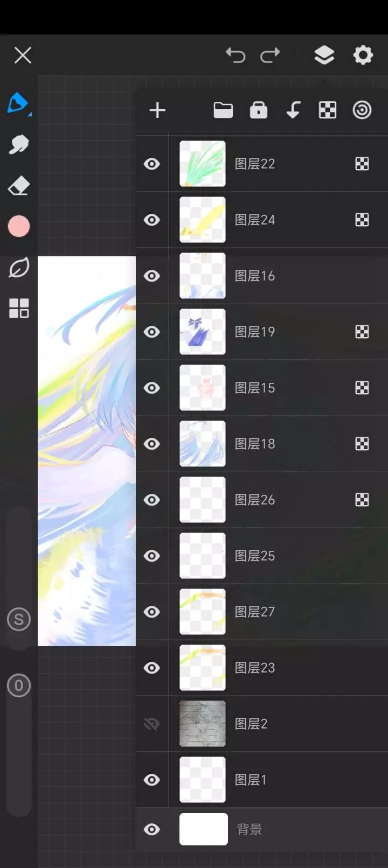
Task: Select the brush pen tool
Action: (19, 103)
